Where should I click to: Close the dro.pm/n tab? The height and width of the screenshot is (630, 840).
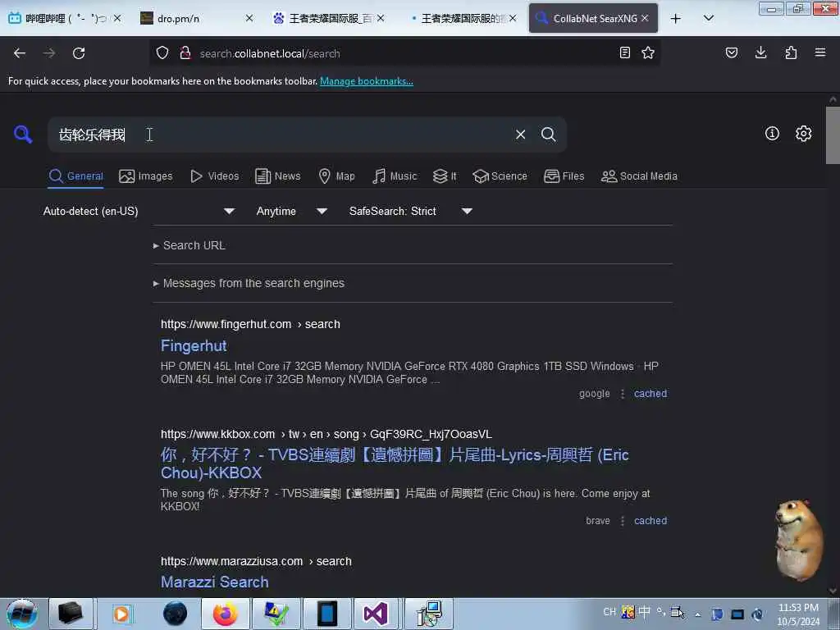click(x=249, y=18)
